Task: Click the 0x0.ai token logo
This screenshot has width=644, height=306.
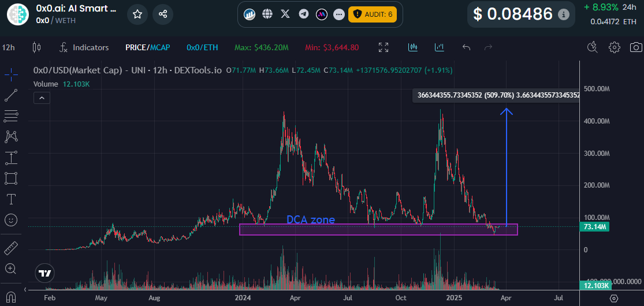Action: pos(18,14)
